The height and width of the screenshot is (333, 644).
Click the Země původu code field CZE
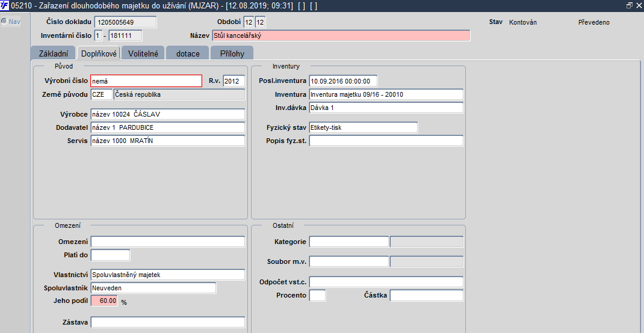(102, 94)
